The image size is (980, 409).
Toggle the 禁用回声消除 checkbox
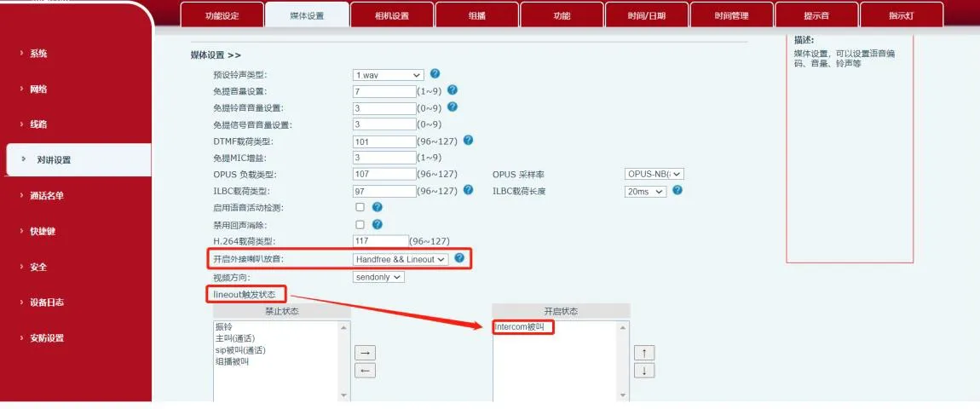pos(360,224)
